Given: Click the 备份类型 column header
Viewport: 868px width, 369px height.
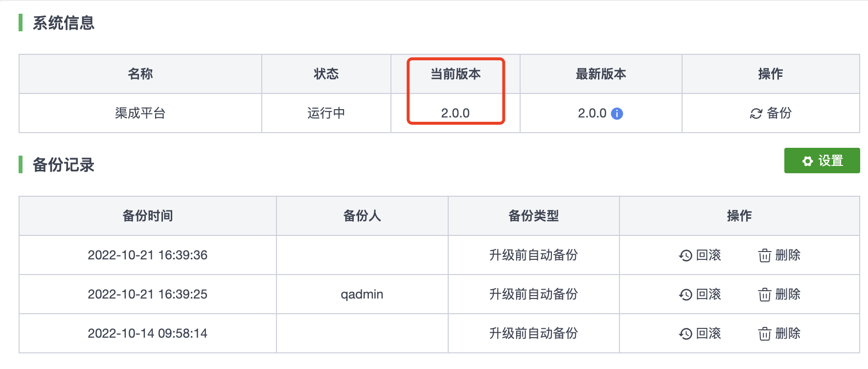Looking at the screenshot, I should click(x=533, y=216).
